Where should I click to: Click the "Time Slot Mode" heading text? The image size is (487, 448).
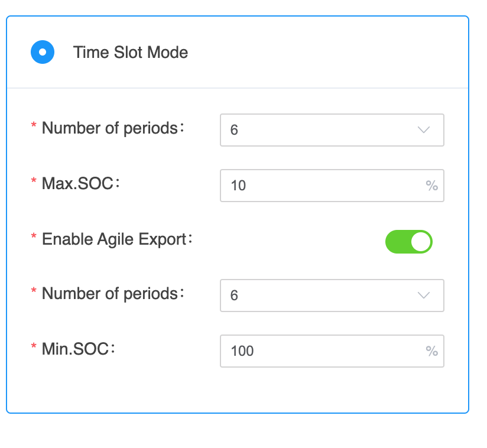[x=131, y=53]
